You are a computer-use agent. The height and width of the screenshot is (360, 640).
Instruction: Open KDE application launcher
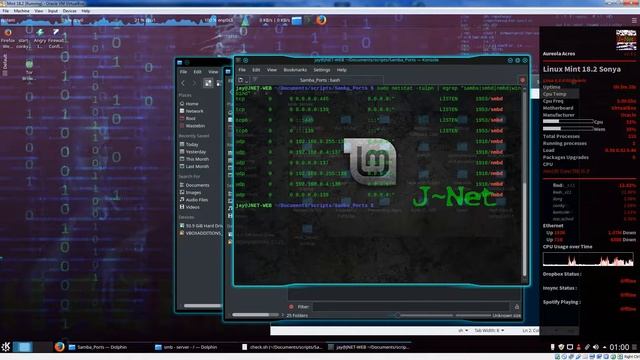pyautogui.click(x=6, y=347)
